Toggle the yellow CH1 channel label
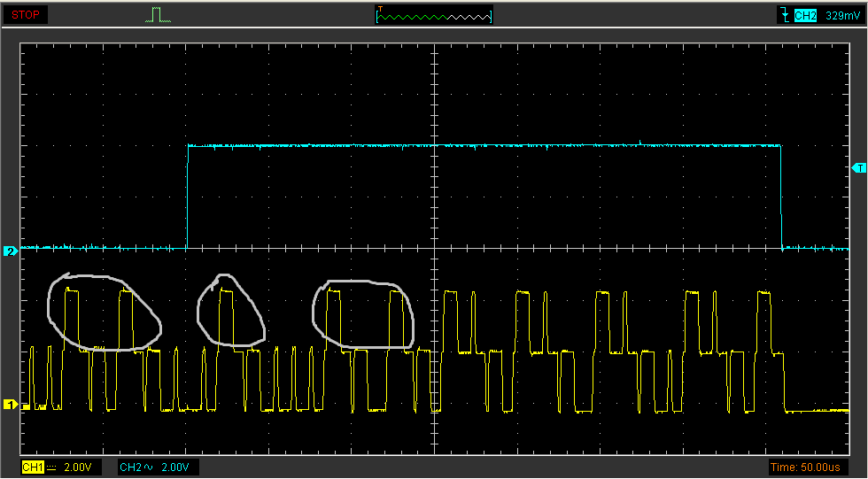This screenshot has height=479, width=868. click(31, 467)
